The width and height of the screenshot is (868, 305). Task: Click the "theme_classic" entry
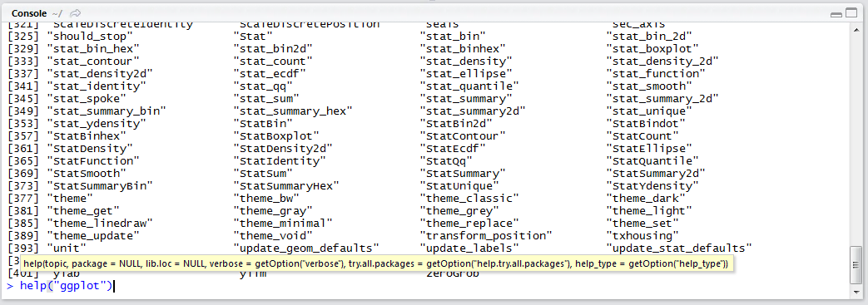click(469, 198)
